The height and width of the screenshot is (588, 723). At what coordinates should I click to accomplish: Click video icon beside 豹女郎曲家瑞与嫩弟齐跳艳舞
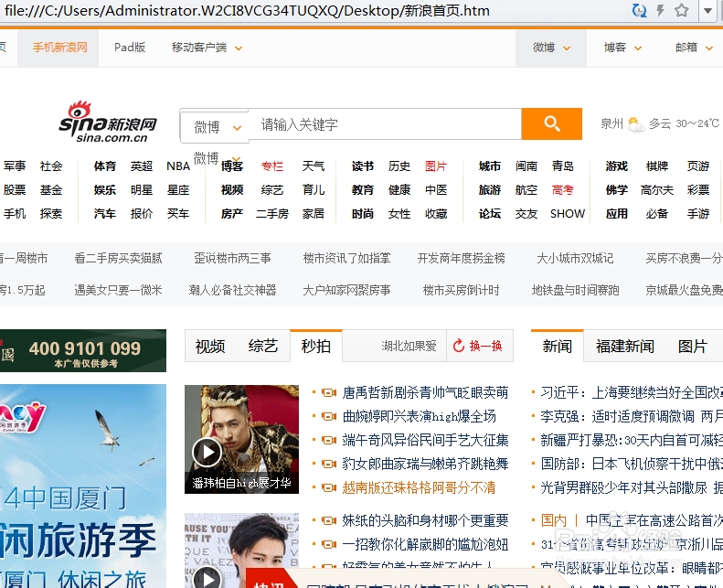pos(329,464)
